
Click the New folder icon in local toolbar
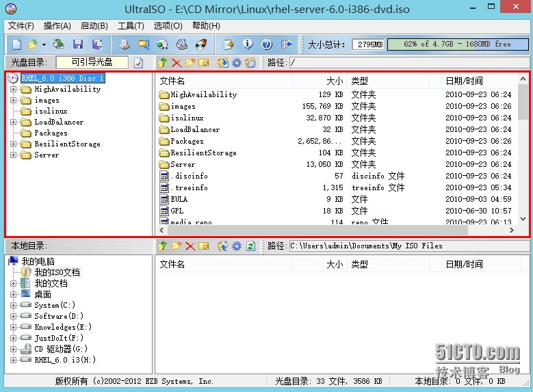click(x=177, y=246)
